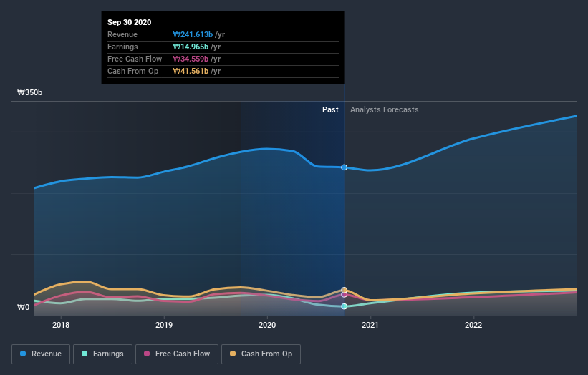Click the 2022 x-axis label

[x=473, y=325]
